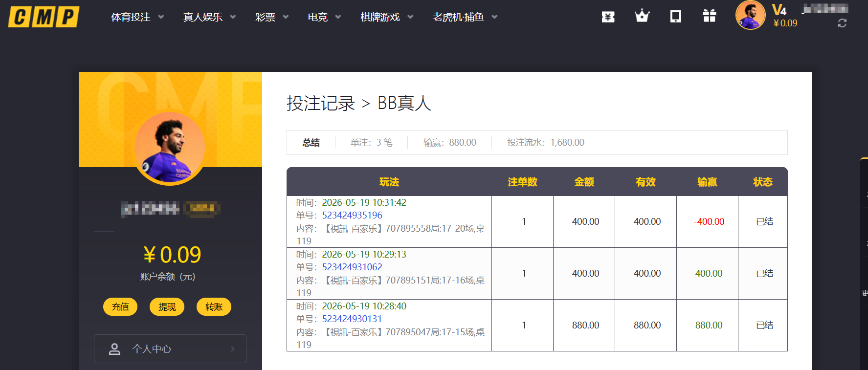Expand the arrow next to 棋牌游戏
This screenshot has height=370, width=868.
coord(410,17)
